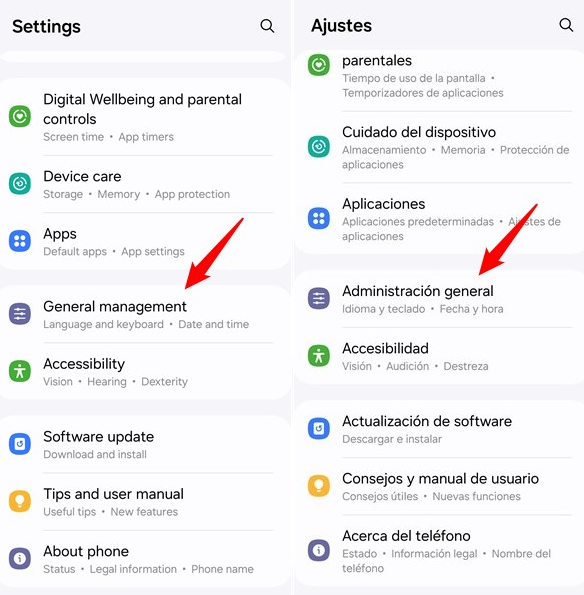The image size is (584, 595).
Task: Tap the teal Device care icon
Action: point(20,184)
